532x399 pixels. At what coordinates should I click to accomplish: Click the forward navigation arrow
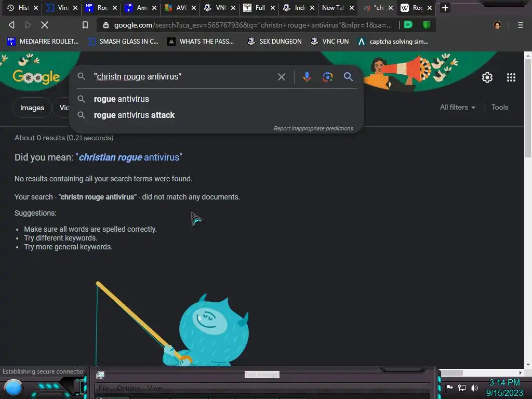pos(28,25)
